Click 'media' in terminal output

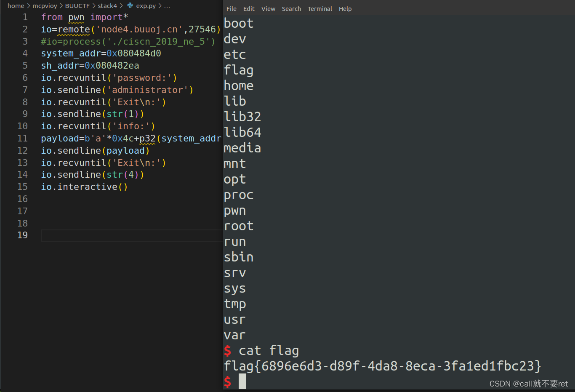tap(242, 148)
